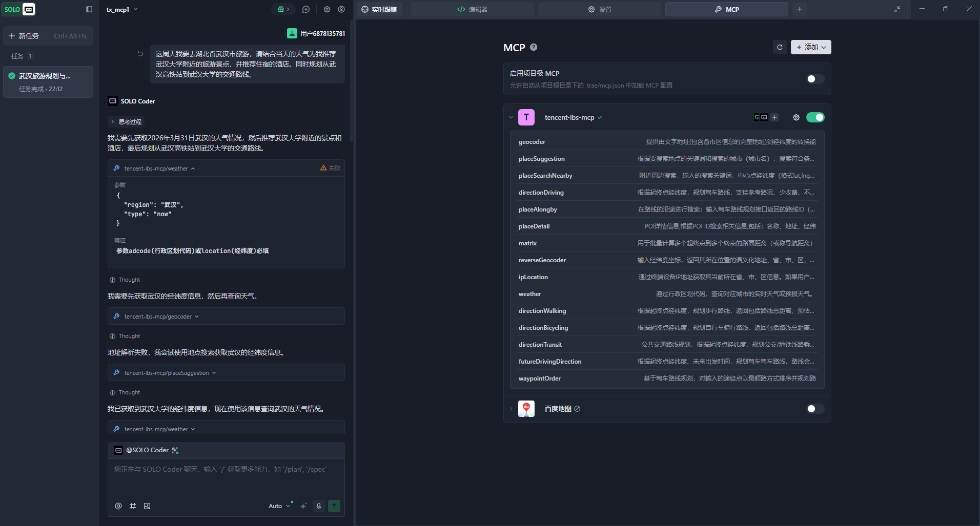Click the 用户6878135781 username label
The height and width of the screenshot is (526, 980).
pyautogui.click(x=323, y=33)
